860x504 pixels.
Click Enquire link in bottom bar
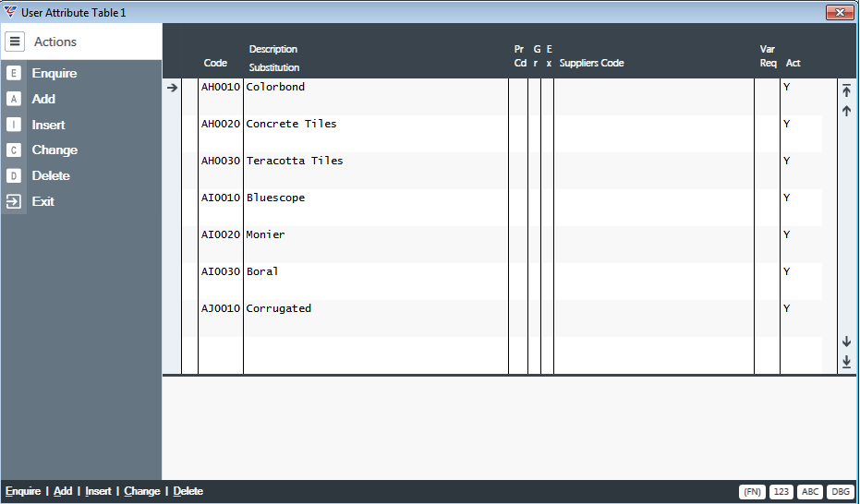(x=23, y=491)
